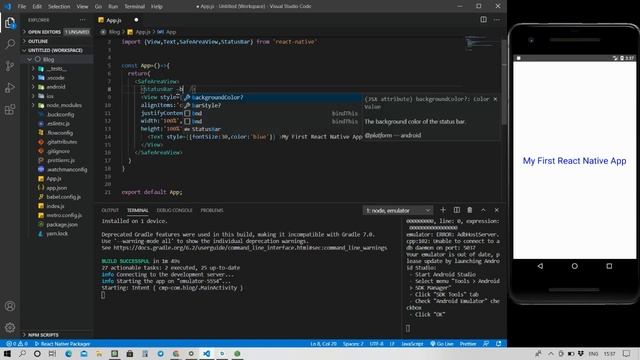Open package.json in explorer
Image resolution: width=640 pixels, height=360 pixels.
(x=62, y=224)
